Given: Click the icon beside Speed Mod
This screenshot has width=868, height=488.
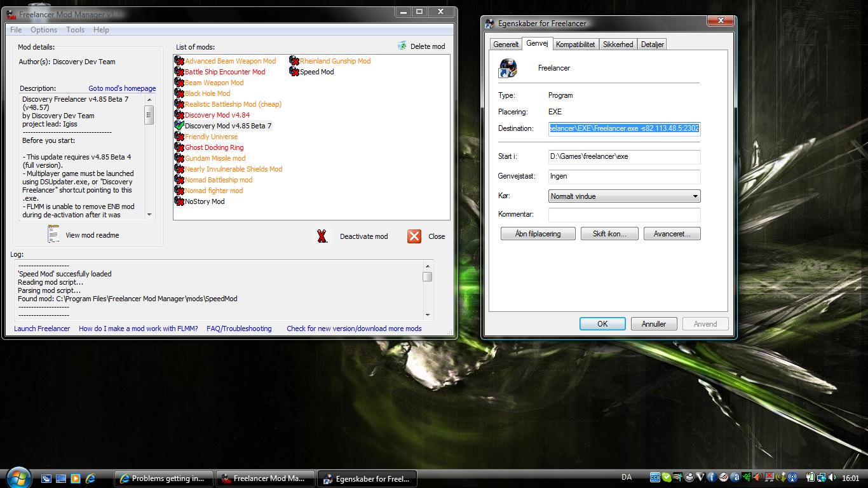Looking at the screenshot, I should 294,72.
